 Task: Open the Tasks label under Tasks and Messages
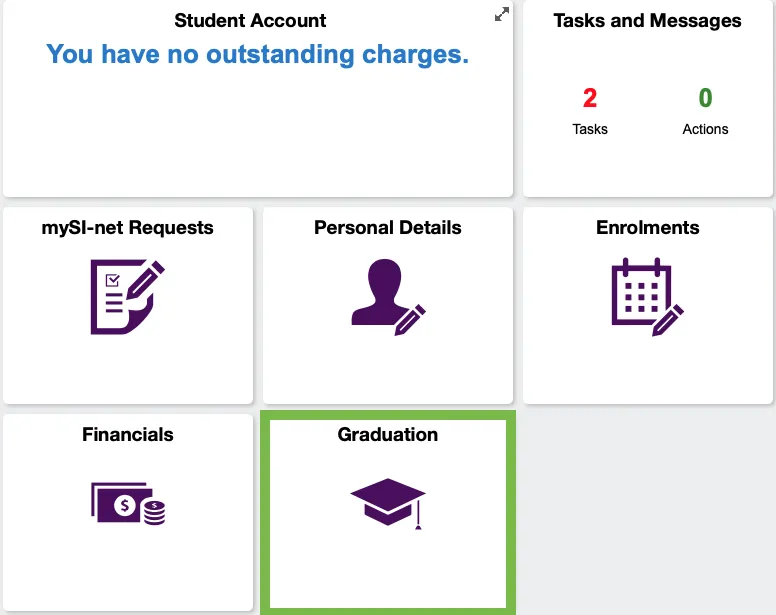(589, 129)
